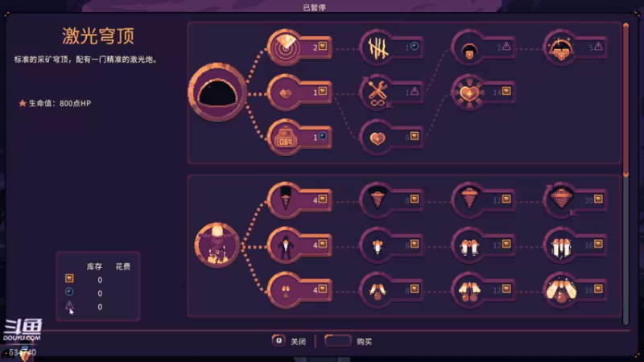This screenshot has width=644, height=362.
Task: Click the 库存 column header
Action: click(94, 267)
